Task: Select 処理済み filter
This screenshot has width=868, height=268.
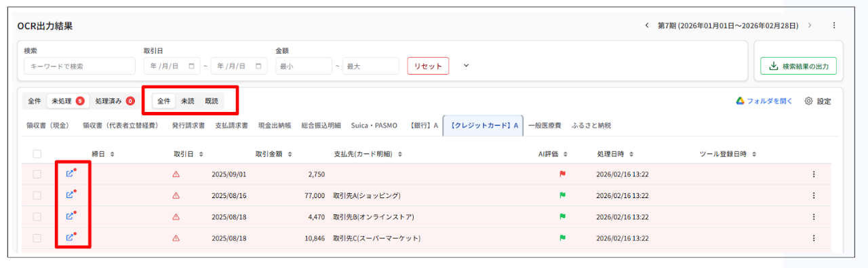Action: tap(115, 101)
